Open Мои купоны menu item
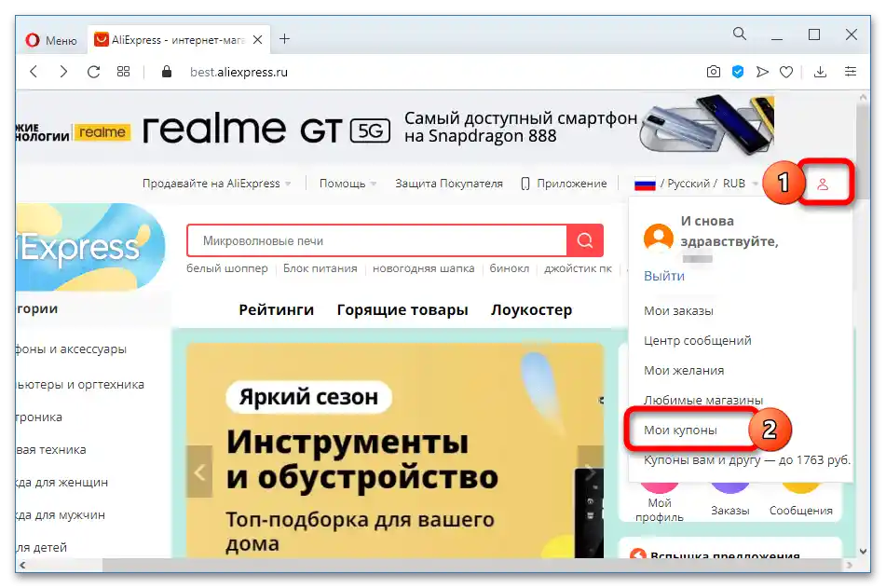 point(680,430)
